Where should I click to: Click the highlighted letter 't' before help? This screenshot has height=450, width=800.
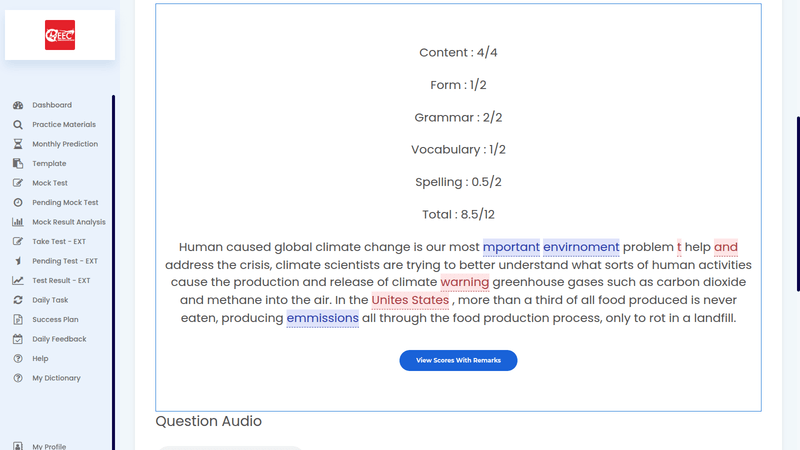coord(679,247)
